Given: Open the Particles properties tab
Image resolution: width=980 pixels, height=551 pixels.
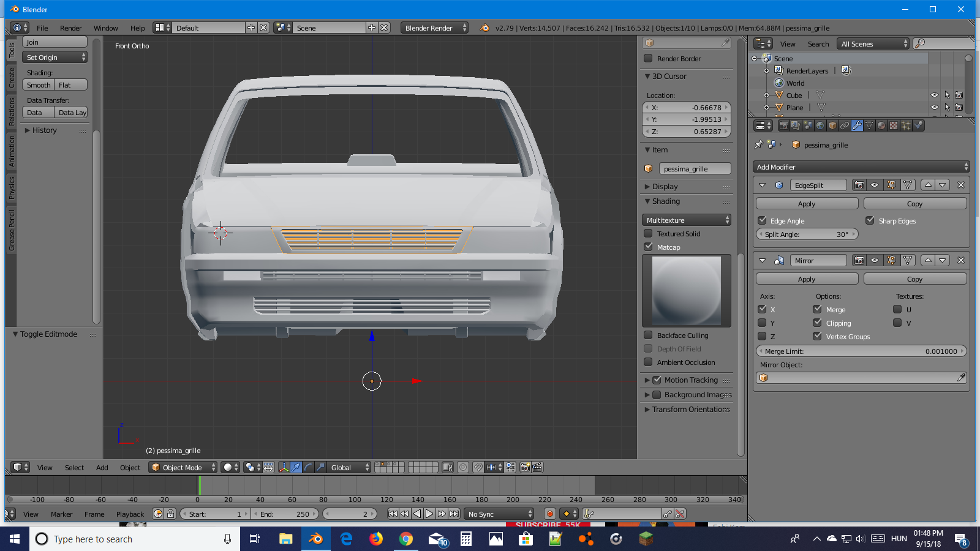Looking at the screenshot, I should (906, 126).
